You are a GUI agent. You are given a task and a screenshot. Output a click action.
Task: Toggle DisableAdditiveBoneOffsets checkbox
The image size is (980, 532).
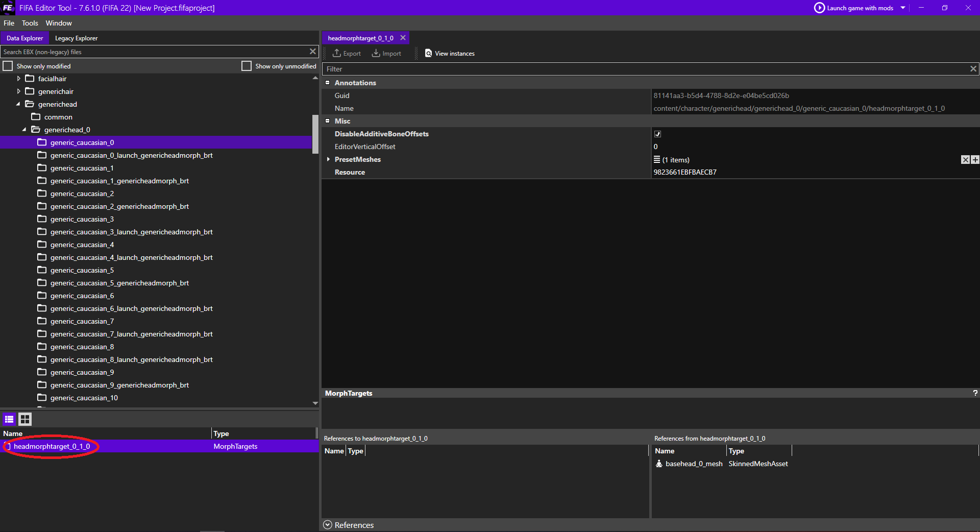(x=657, y=134)
